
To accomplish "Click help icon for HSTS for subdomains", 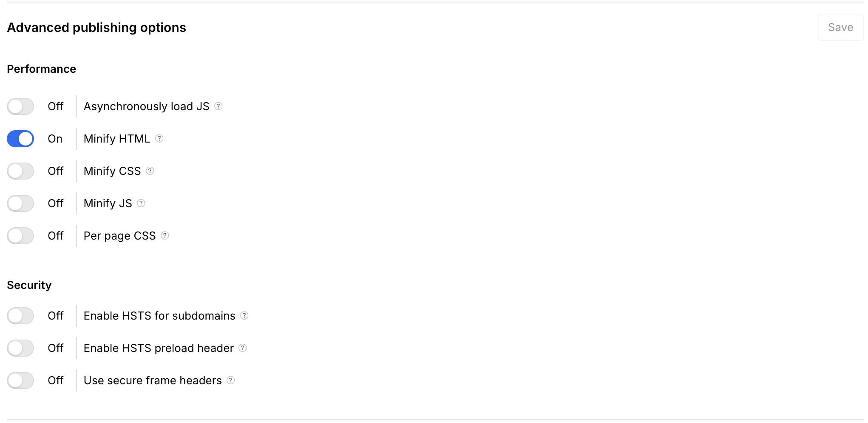I will pyautogui.click(x=244, y=315).
